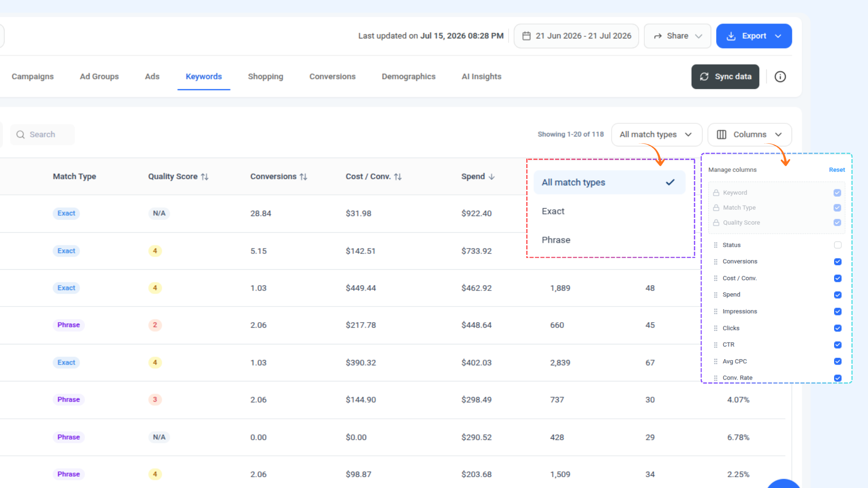
Task: Grab the Status drag handle
Action: 716,245
